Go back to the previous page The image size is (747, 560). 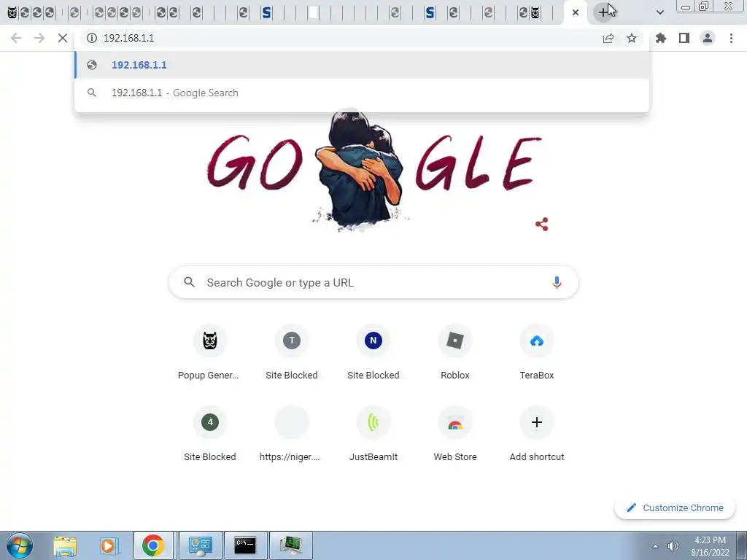coord(16,38)
